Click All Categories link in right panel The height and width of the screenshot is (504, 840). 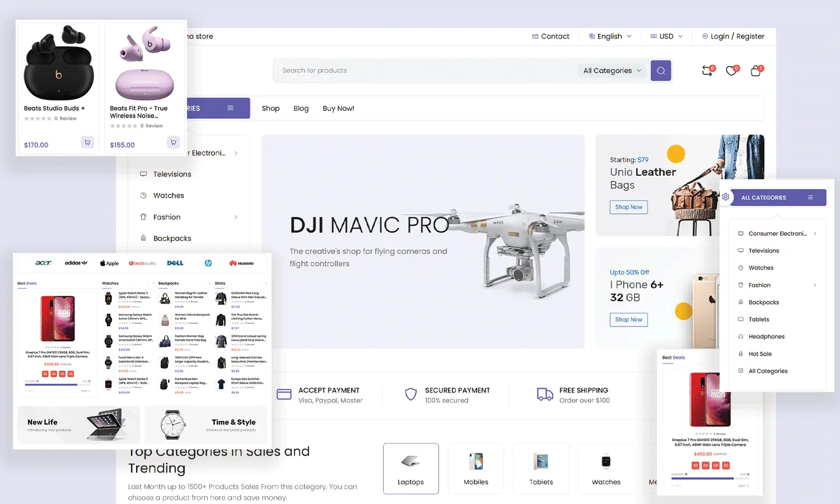click(768, 371)
